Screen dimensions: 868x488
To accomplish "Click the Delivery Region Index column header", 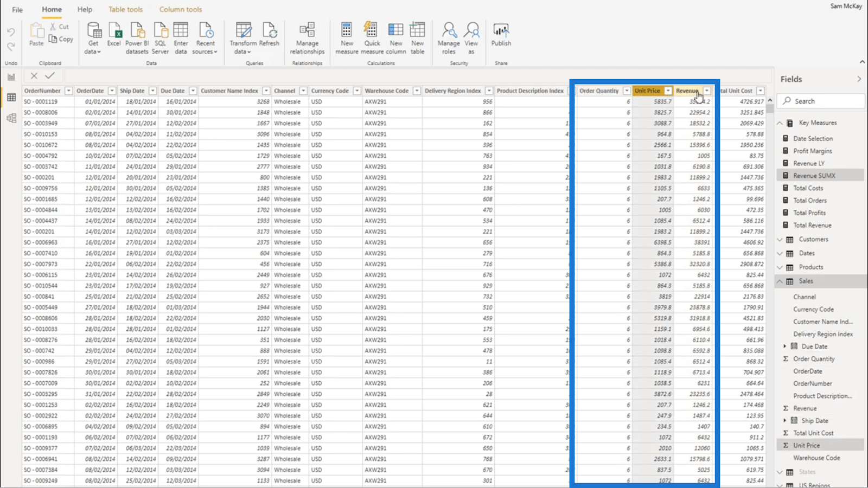I will (452, 91).
